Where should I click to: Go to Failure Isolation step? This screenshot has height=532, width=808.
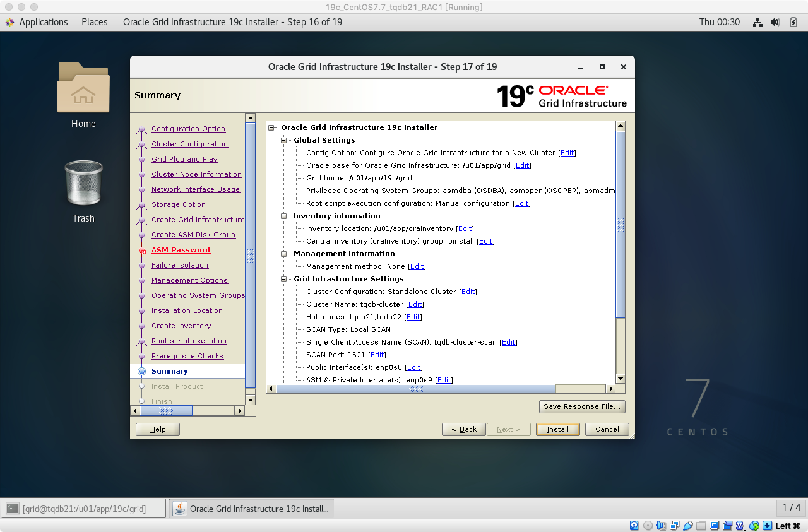180,265
